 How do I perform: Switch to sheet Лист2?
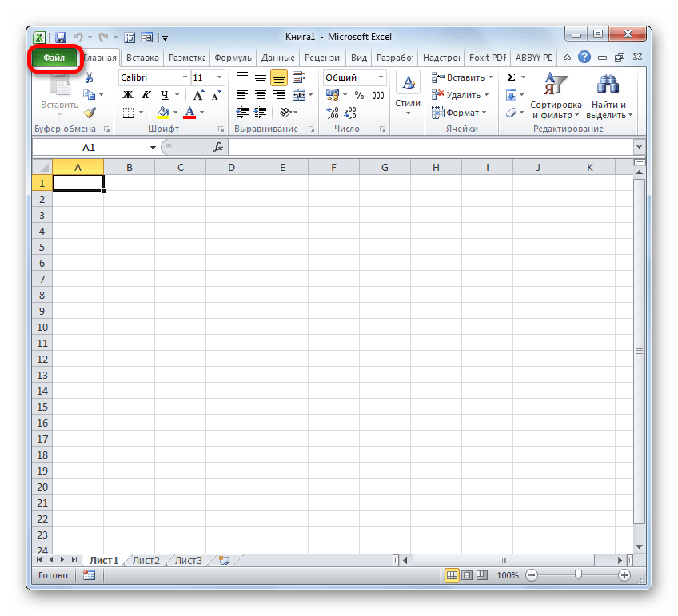(146, 561)
